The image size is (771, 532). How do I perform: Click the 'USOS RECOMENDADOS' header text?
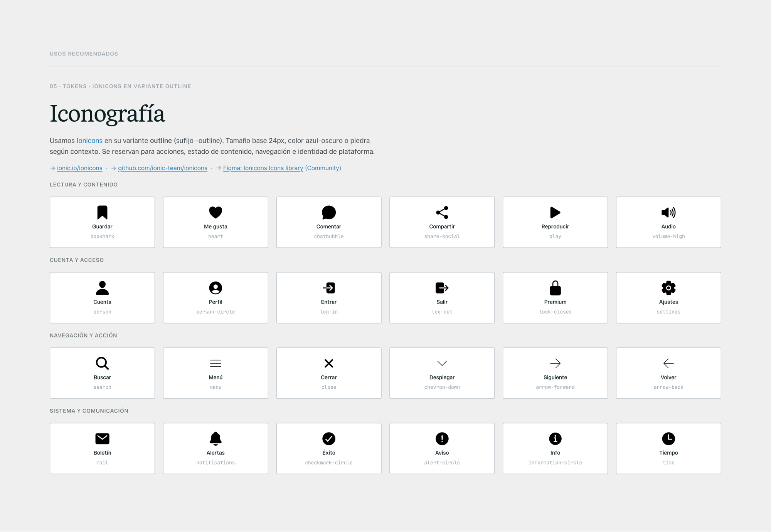(x=84, y=54)
